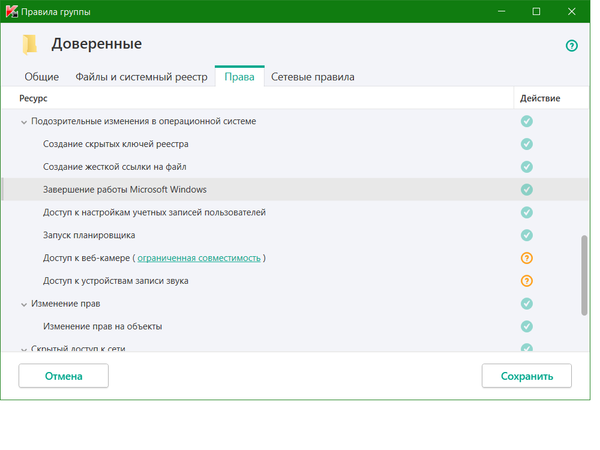Click the allowed status icon for 'Создание скрытых ключей реестра'
Viewport: 600px width, 450px height.
click(x=526, y=144)
